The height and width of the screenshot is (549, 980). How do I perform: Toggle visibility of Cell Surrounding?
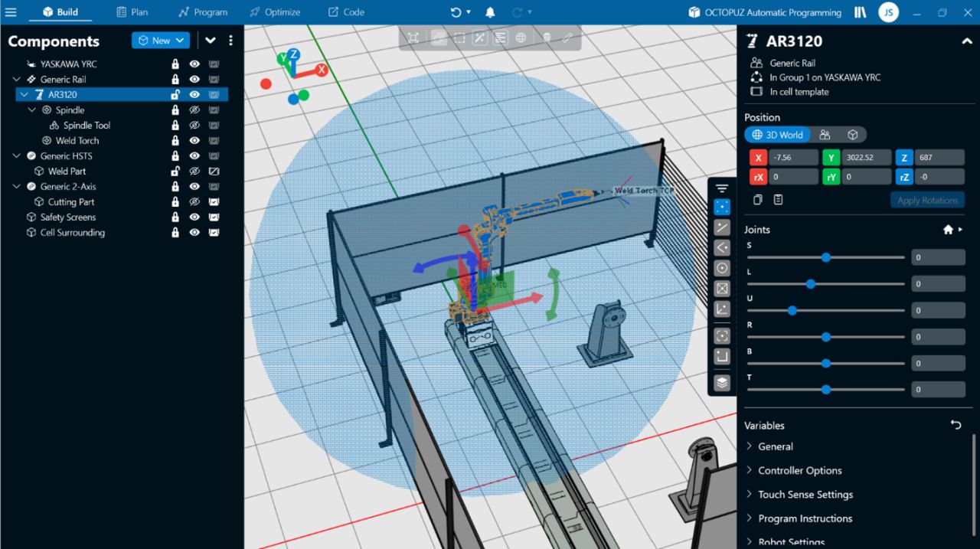pos(194,233)
